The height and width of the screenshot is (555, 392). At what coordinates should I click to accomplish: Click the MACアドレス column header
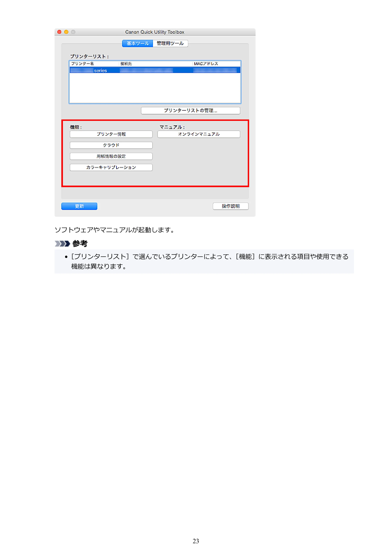[x=217, y=64]
